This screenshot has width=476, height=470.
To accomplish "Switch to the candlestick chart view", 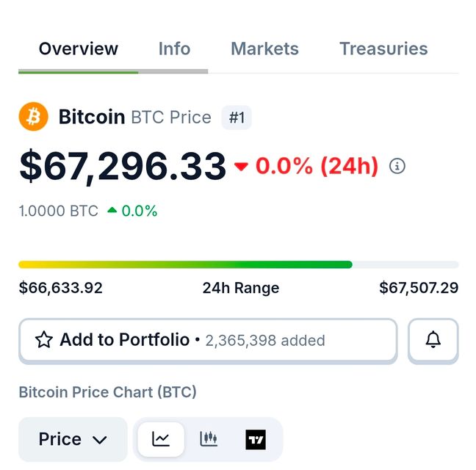I will [x=209, y=439].
